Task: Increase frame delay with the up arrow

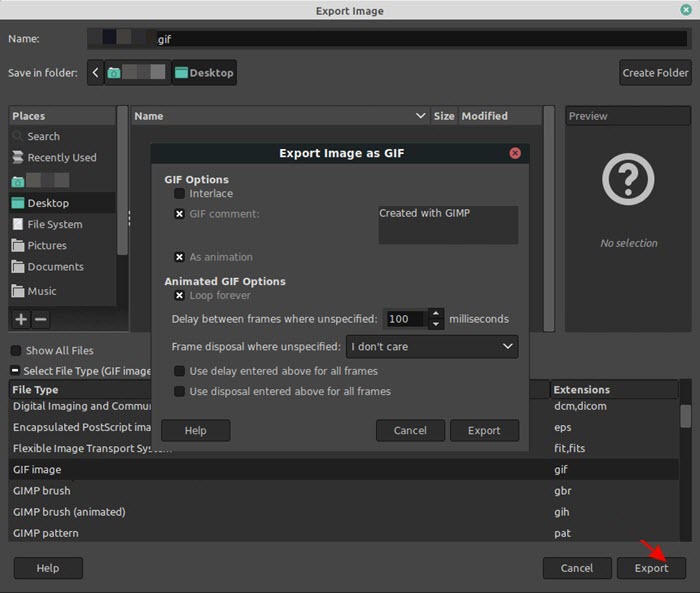Action: point(436,313)
